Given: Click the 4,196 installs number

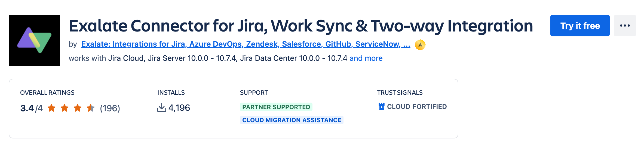Looking at the screenshot, I should coord(179,108).
